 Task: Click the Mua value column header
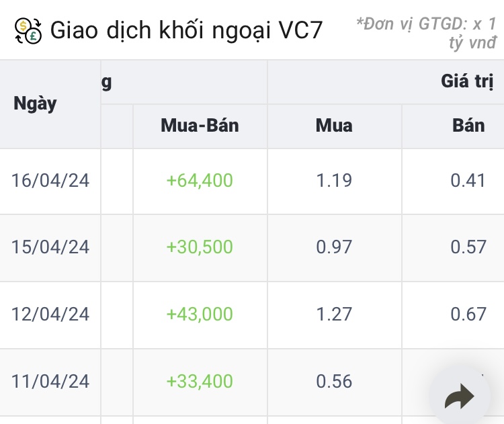point(334,126)
